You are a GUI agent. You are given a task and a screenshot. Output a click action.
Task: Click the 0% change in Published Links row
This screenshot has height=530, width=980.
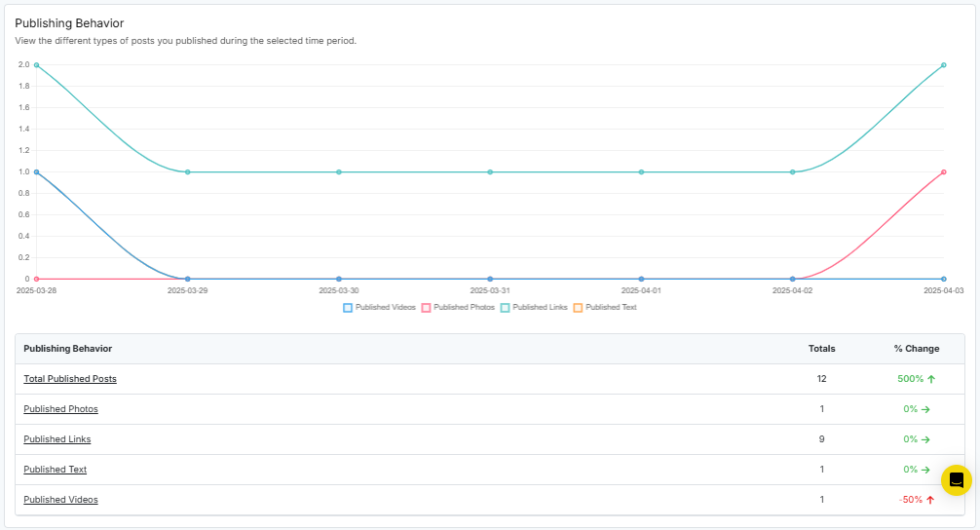point(917,438)
